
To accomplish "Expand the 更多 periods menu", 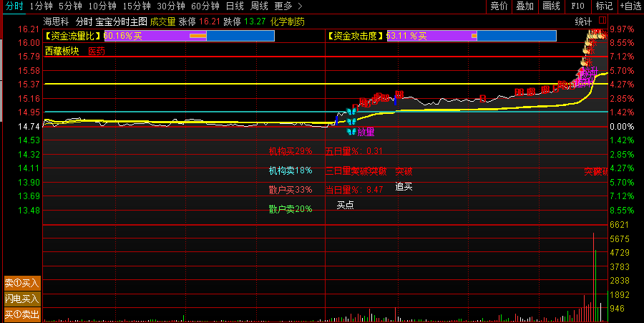I will point(288,6).
